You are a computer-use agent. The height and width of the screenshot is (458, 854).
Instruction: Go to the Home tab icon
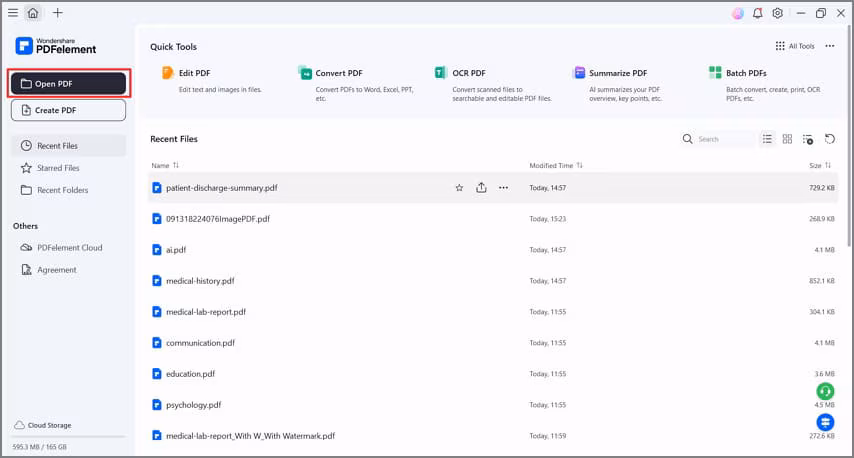pyautogui.click(x=33, y=13)
